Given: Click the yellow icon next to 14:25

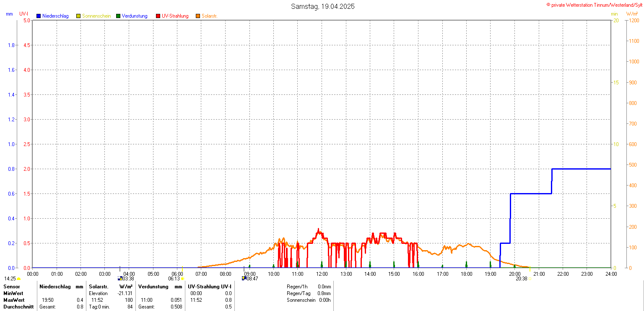Looking at the screenshot, I should click(x=19, y=279).
